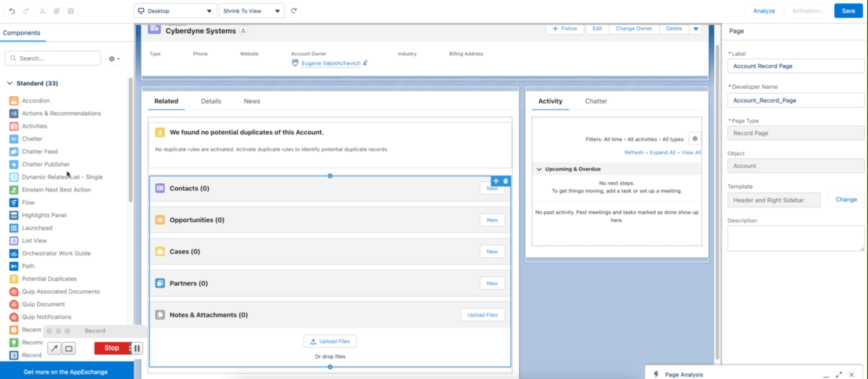Open more actions dropdown next to Delete
The width and height of the screenshot is (868, 379).
(695, 28)
